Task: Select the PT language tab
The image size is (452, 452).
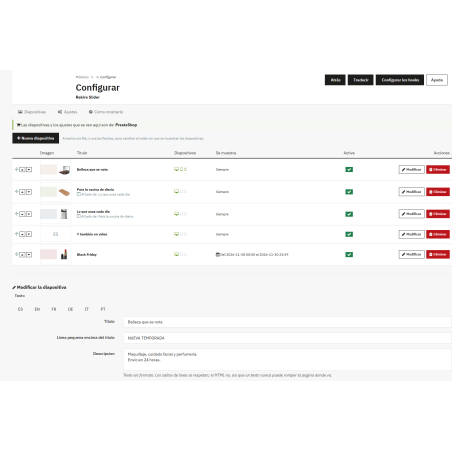Action: (x=103, y=309)
